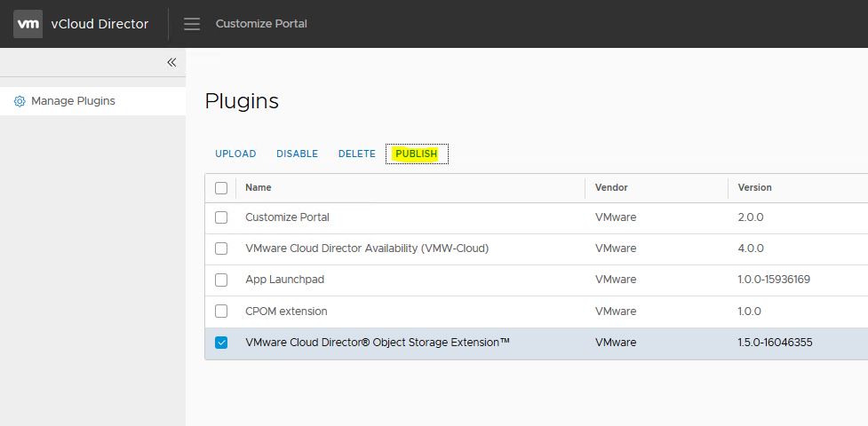Screen dimensions: 868x426
Task: Check the Customize Portal plugin checkbox
Action: (221, 217)
